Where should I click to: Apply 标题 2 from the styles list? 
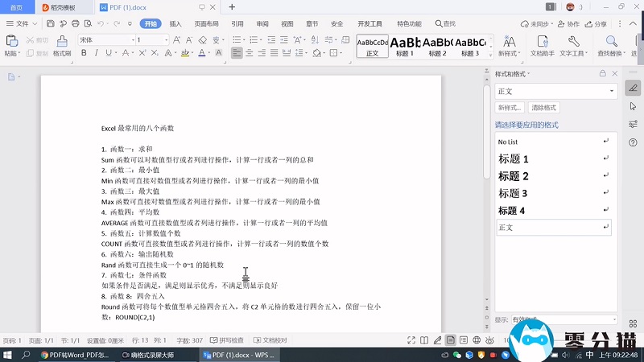click(514, 176)
